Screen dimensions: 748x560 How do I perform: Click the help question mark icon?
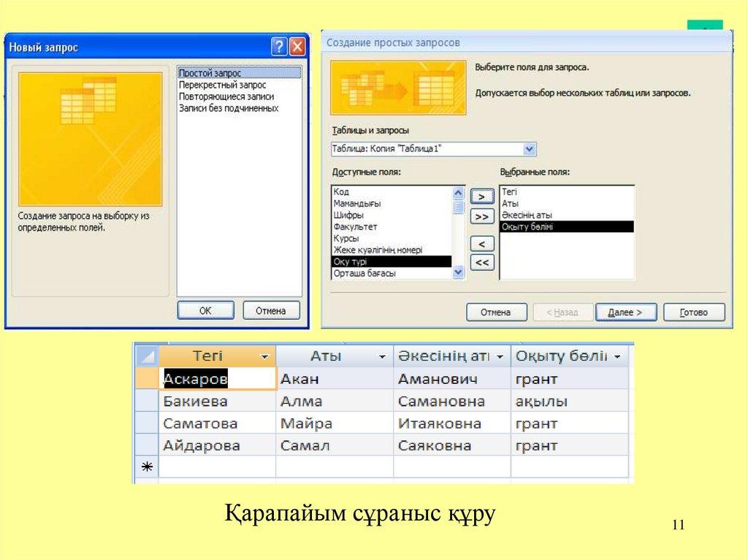click(279, 47)
